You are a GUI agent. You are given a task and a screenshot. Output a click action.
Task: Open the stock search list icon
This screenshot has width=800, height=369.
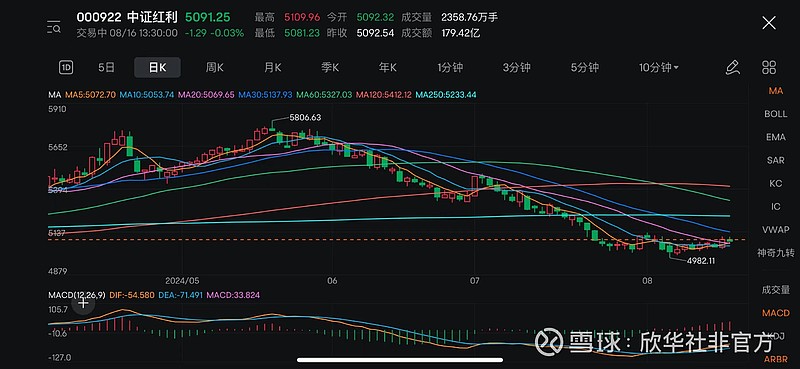coord(54,27)
